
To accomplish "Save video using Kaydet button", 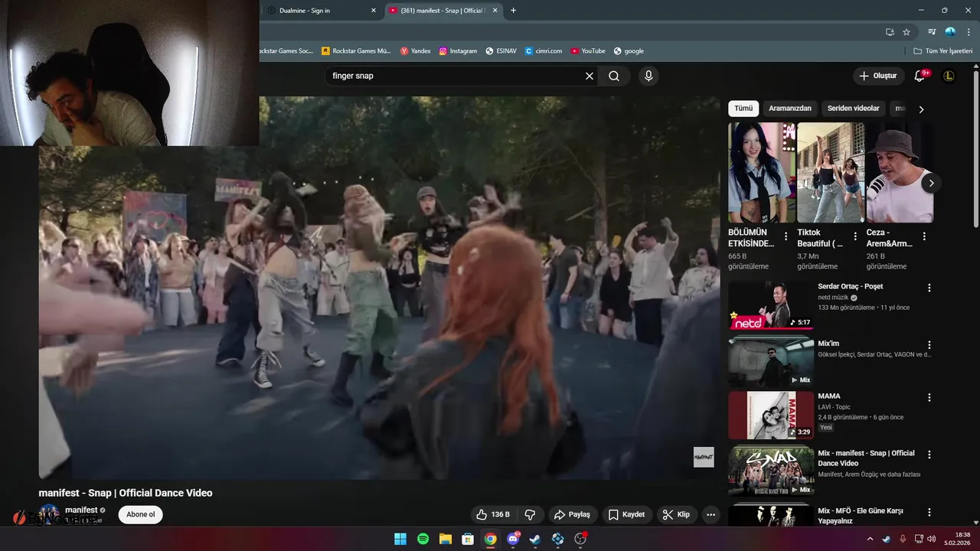I will click(x=626, y=514).
